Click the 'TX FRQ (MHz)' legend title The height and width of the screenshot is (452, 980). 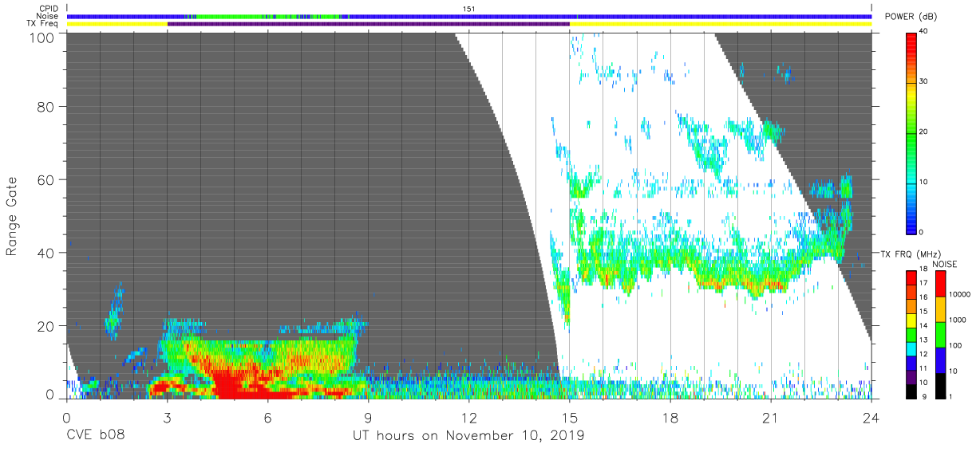pos(910,254)
